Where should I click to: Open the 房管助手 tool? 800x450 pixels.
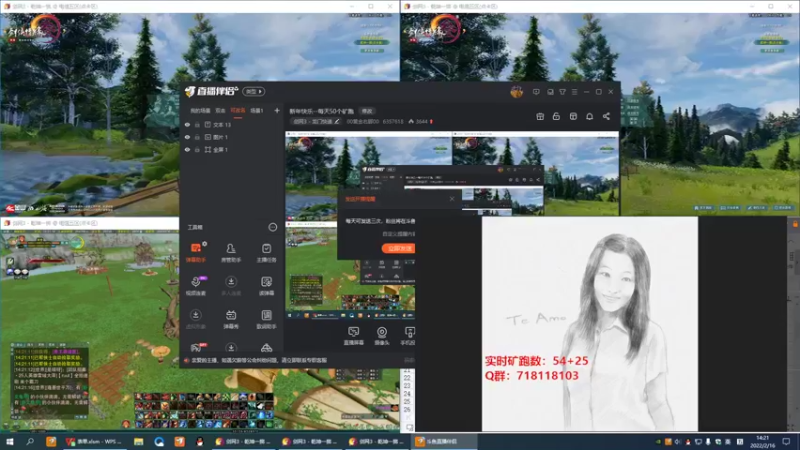231,252
